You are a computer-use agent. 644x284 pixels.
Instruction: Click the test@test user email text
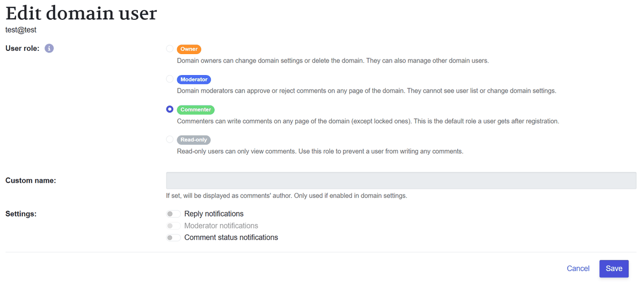pos(20,30)
